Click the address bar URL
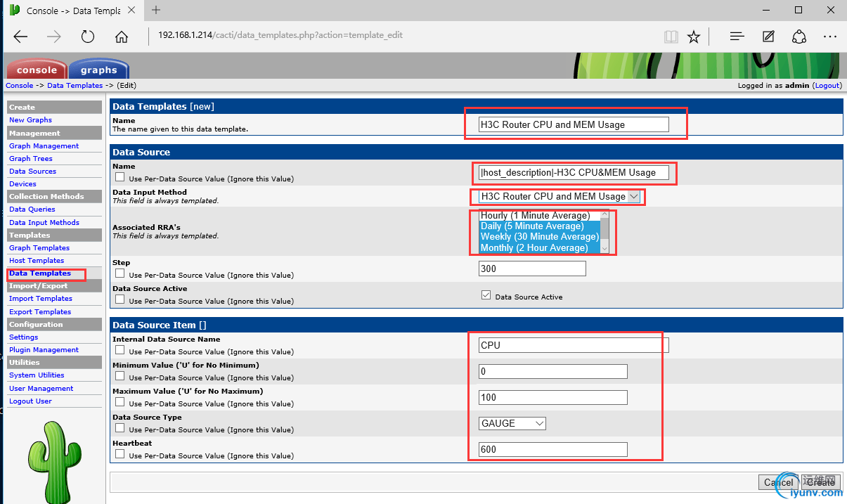The width and height of the screenshot is (847, 504). tap(280, 35)
